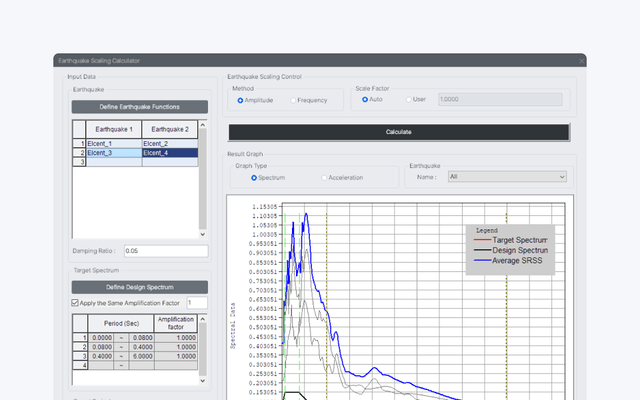The image size is (640, 400).
Task: Click the amplification factor value field
Action: [x=197, y=303]
